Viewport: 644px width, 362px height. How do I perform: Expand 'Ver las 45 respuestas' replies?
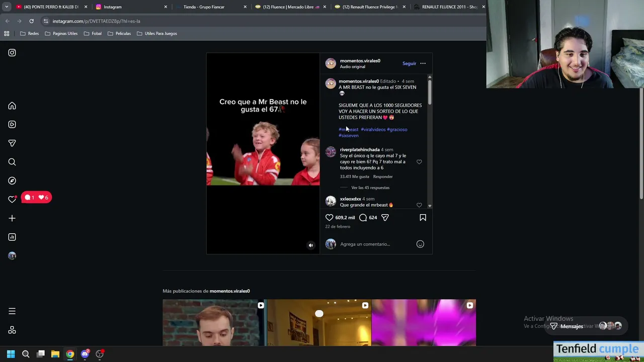(370, 188)
